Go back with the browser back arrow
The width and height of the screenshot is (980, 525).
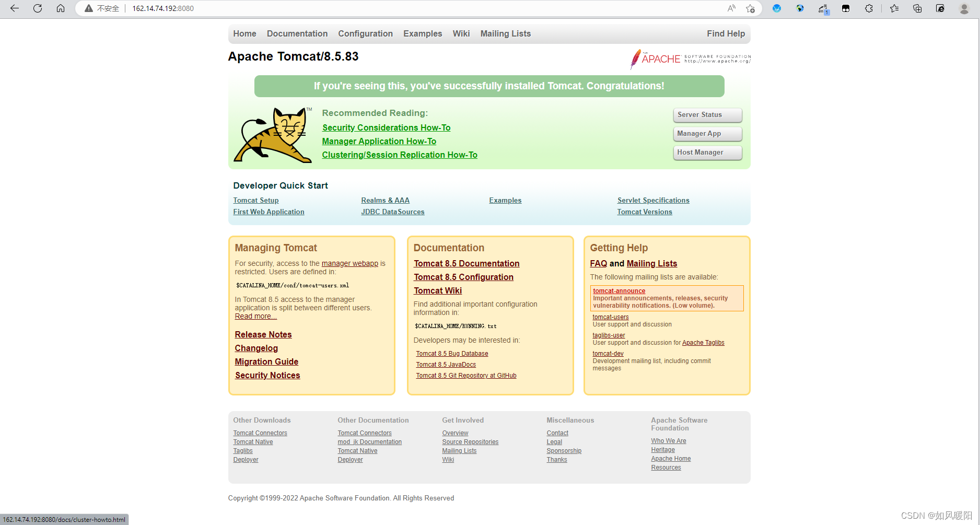click(x=15, y=8)
